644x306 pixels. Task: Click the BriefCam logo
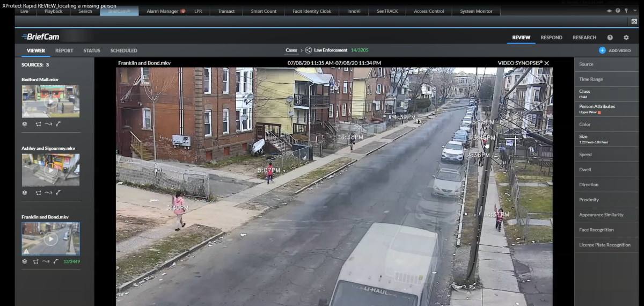coord(40,37)
